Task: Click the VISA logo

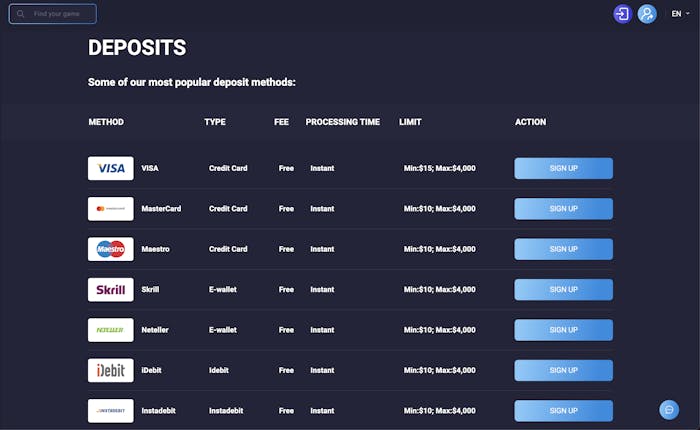Action: 111,168
